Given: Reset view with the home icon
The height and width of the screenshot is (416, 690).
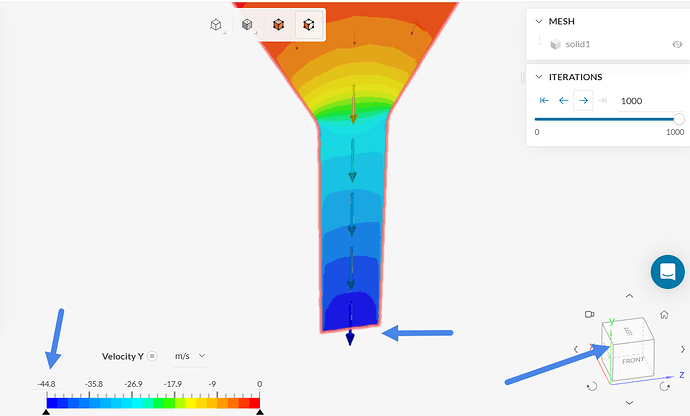Looking at the screenshot, I should (664, 314).
